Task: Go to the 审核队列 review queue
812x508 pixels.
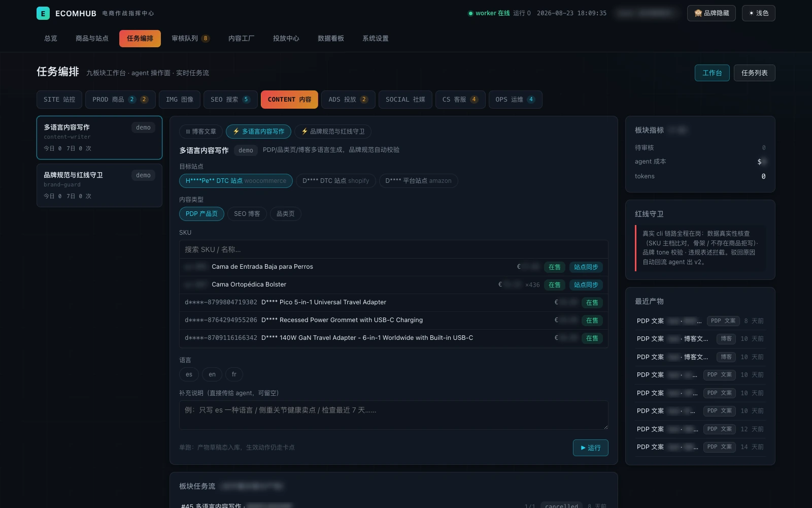Action: click(190, 39)
